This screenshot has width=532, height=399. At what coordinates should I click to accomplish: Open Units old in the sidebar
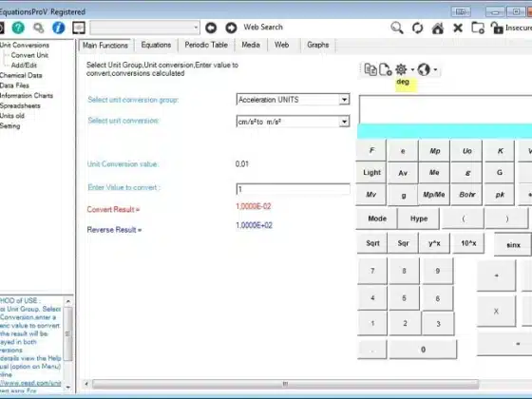(12, 116)
